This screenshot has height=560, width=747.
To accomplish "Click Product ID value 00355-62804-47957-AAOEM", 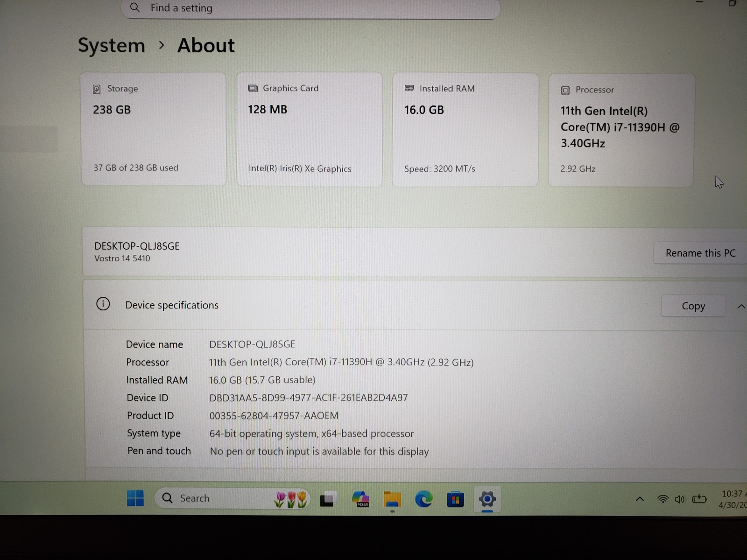I will [274, 416].
